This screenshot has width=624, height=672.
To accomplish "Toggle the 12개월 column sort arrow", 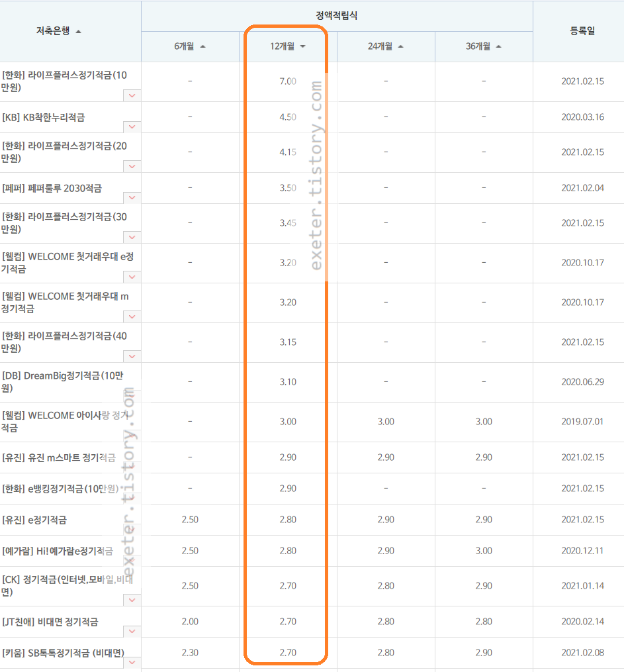I will (303, 47).
